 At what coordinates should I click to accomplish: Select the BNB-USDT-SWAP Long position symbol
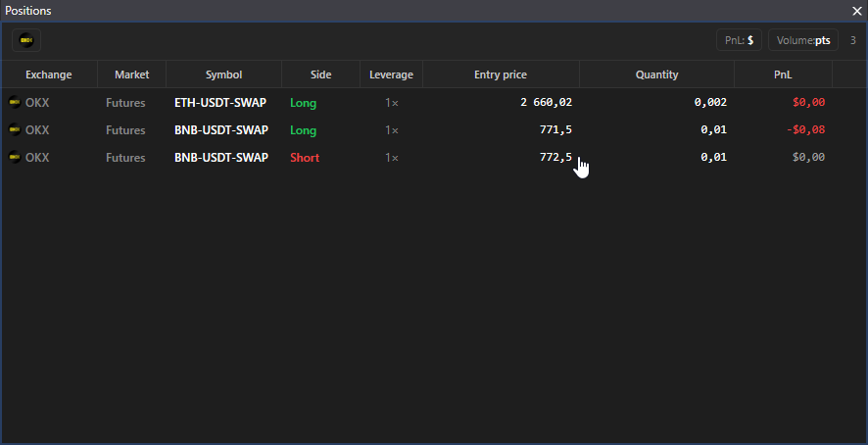(x=221, y=130)
